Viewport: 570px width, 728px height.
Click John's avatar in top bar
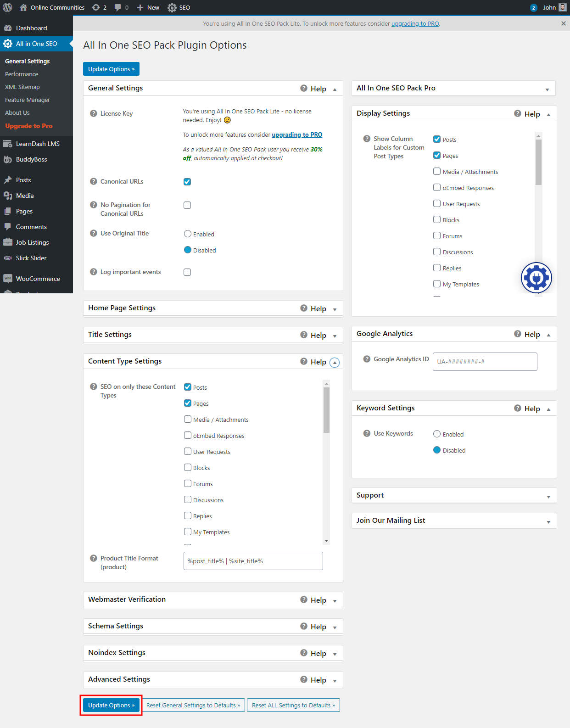point(563,7)
